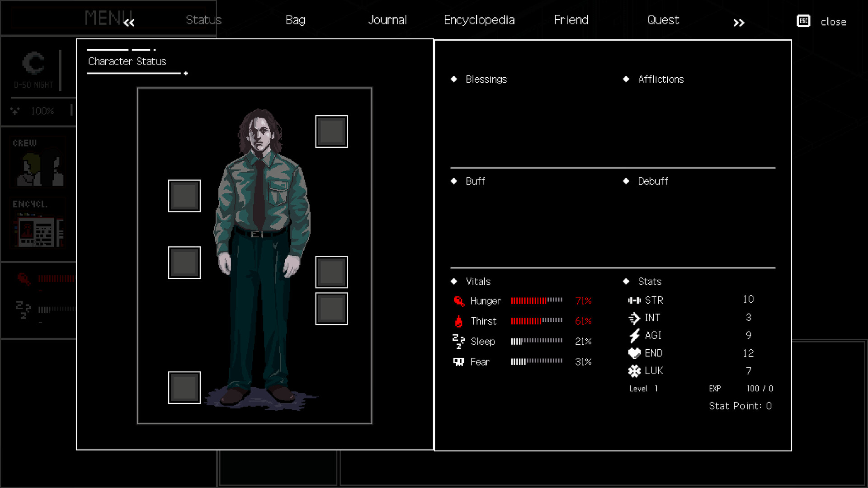This screenshot has height=488, width=868.
Task: Click the END heart icon
Action: point(634,353)
